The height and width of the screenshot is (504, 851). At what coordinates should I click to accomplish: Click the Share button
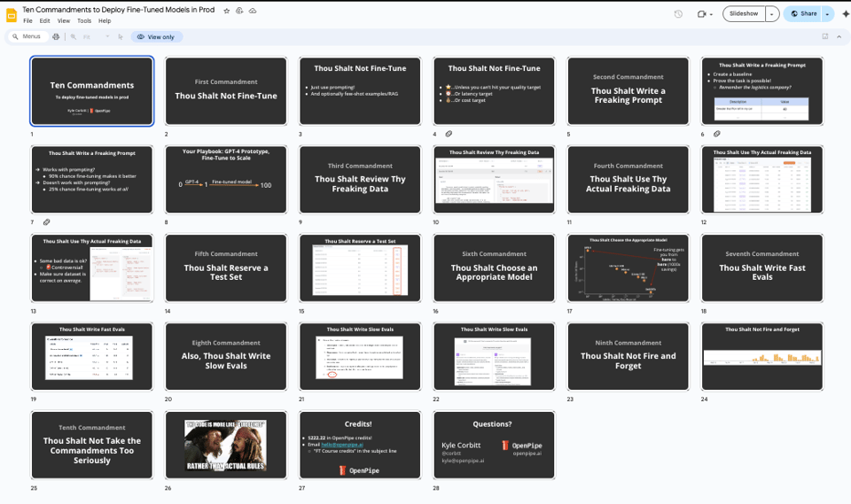tap(803, 14)
